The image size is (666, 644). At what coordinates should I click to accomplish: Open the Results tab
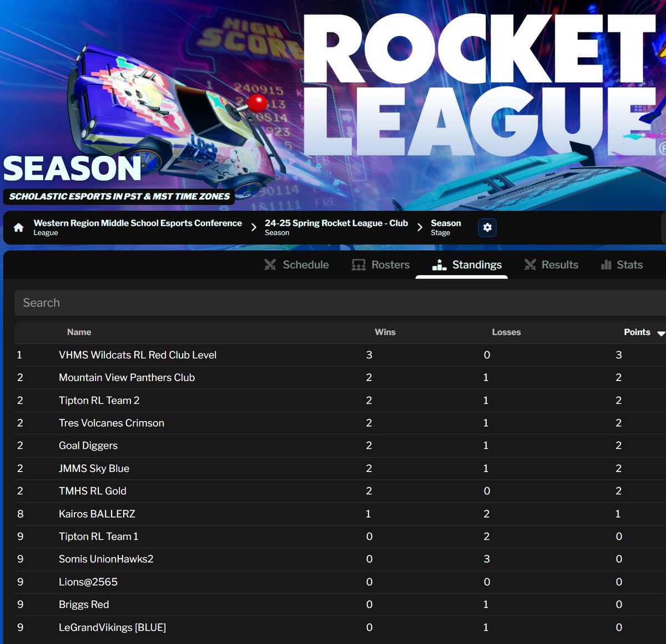click(x=552, y=265)
